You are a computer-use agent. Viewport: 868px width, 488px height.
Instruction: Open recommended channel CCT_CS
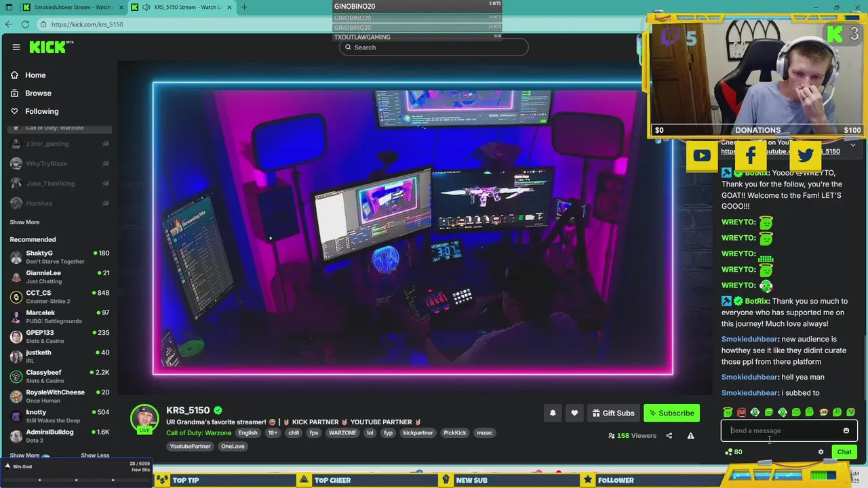60,296
